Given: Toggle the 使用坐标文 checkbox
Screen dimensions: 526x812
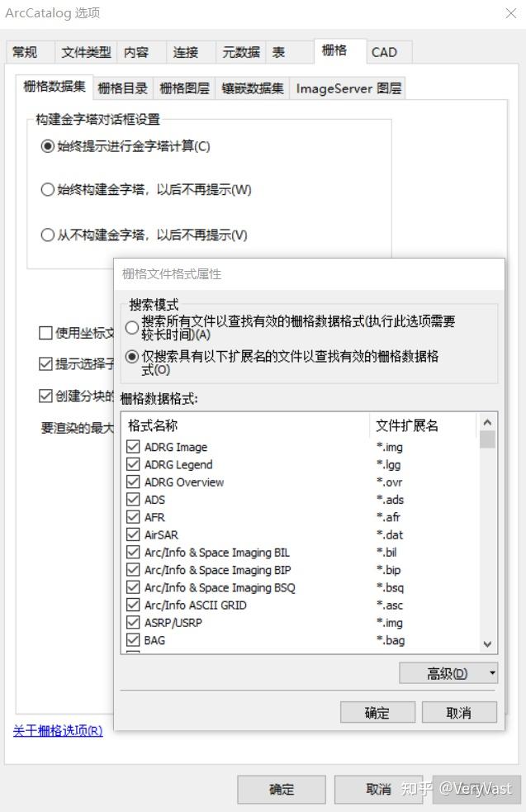Looking at the screenshot, I should coord(45,333).
